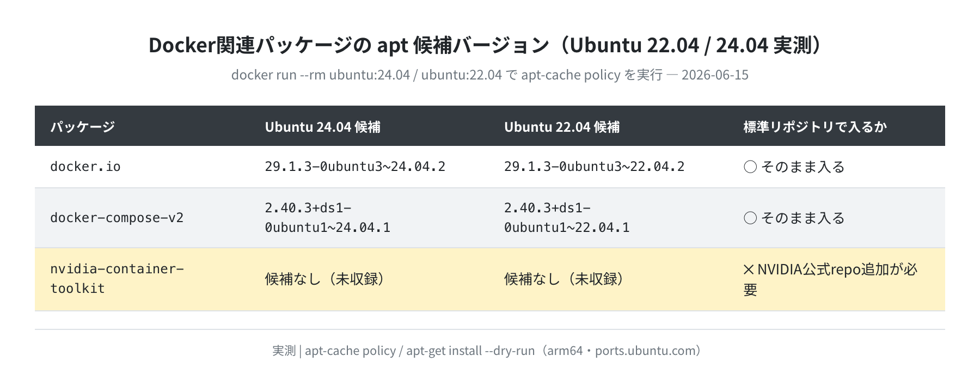Click the version '29.1.3-0ubuntu3~22.04.2'
Viewport: 980px width, 380px height.
pos(594,167)
